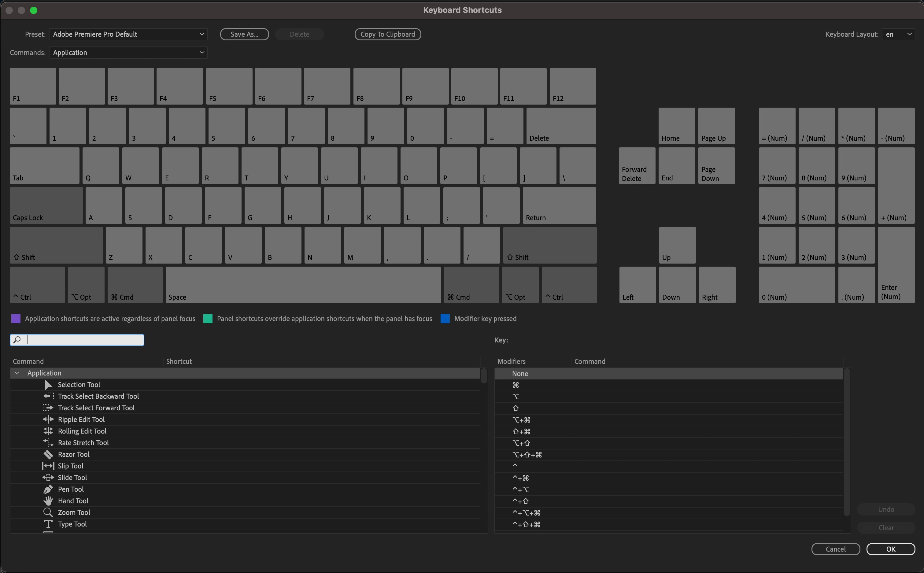Click the Slip Tool icon
Image resolution: width=924 pixels, height=573 pixels.
48,466
